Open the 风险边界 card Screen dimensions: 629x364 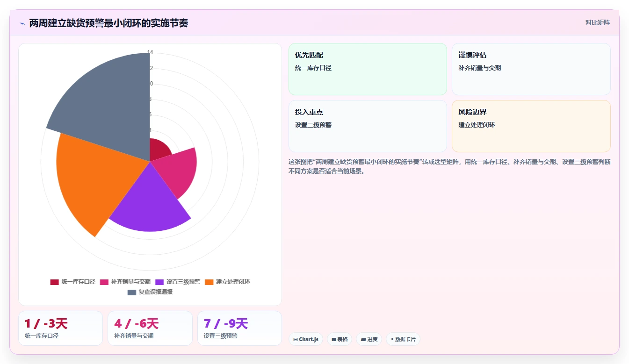tap(531, 126)
